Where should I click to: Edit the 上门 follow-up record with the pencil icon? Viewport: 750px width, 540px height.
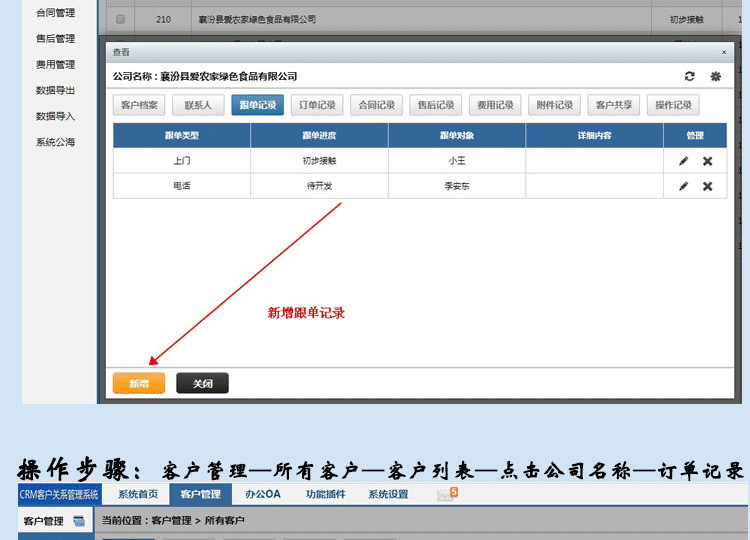(684, 161)
